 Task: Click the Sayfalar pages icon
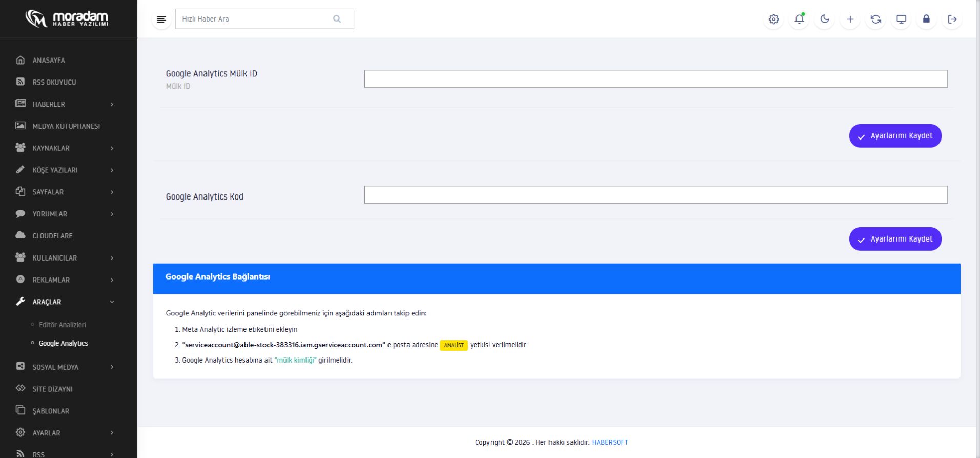coord(21,191)
